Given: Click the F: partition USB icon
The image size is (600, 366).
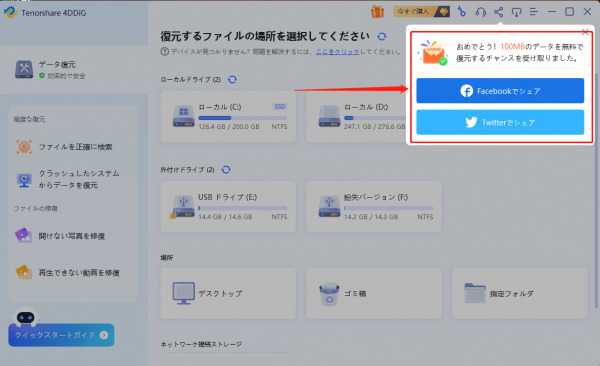Looking at the screenshot, I should [329, 206].
